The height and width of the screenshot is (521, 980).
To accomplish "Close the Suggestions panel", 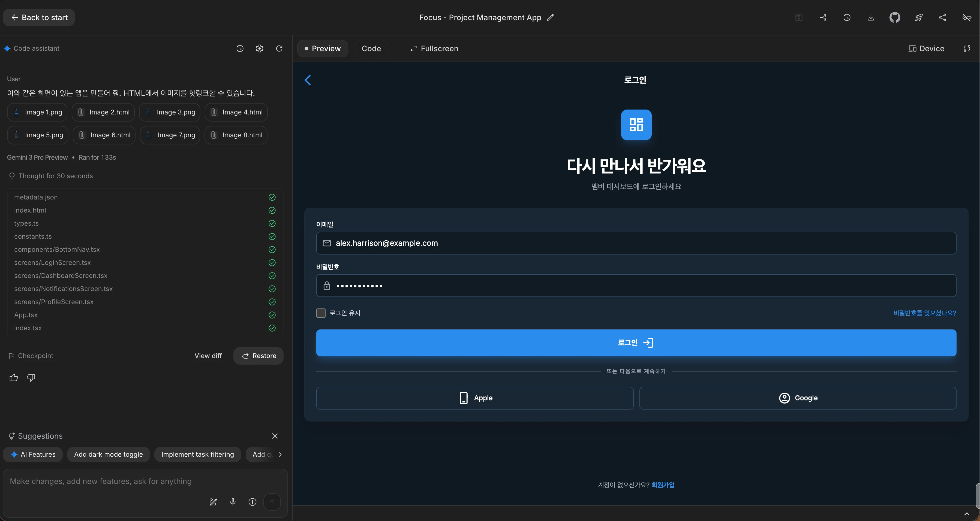I will coord(275,436).
